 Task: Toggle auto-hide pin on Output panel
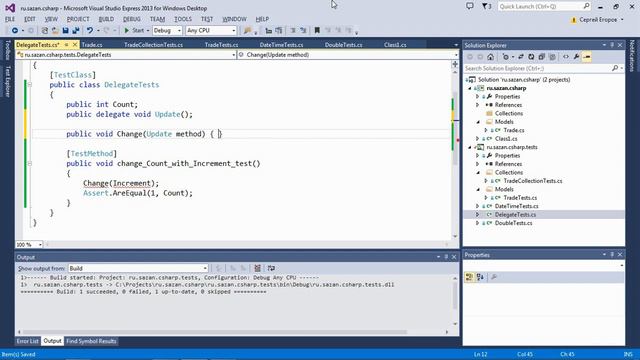446,257
